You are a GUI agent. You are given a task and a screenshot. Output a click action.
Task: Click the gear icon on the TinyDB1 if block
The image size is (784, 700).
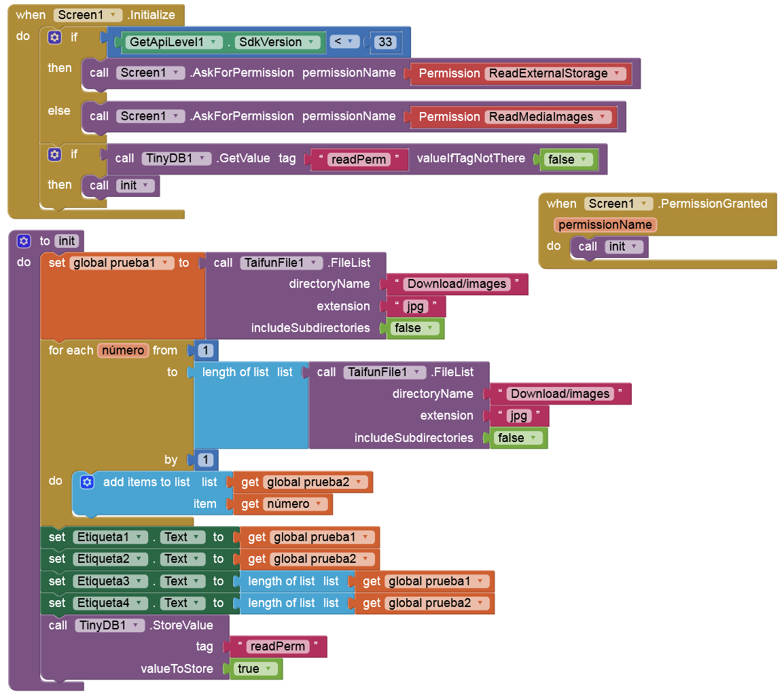(54, 155)
